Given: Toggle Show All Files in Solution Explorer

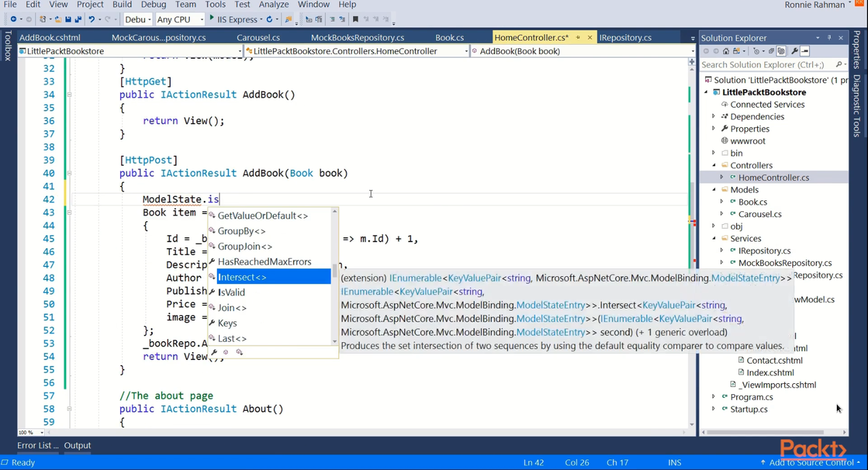Looking at the screenshot, I should (781, 51).
